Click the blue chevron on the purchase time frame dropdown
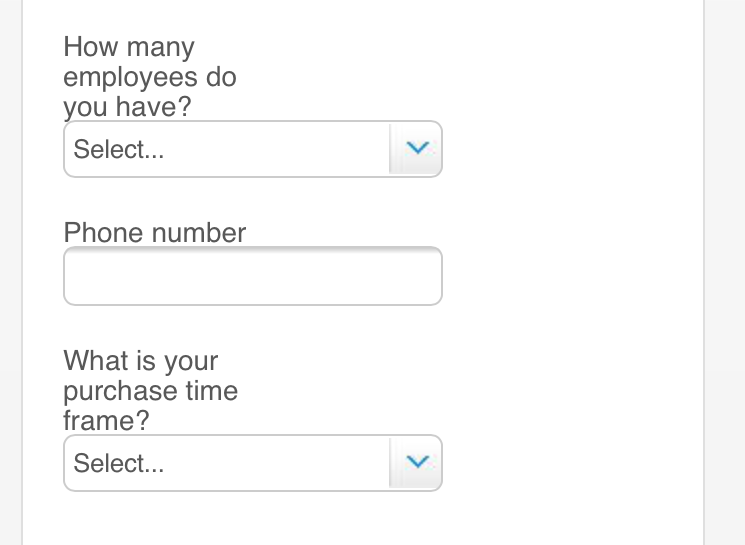745x545 pixels. [x=417, y=462]
